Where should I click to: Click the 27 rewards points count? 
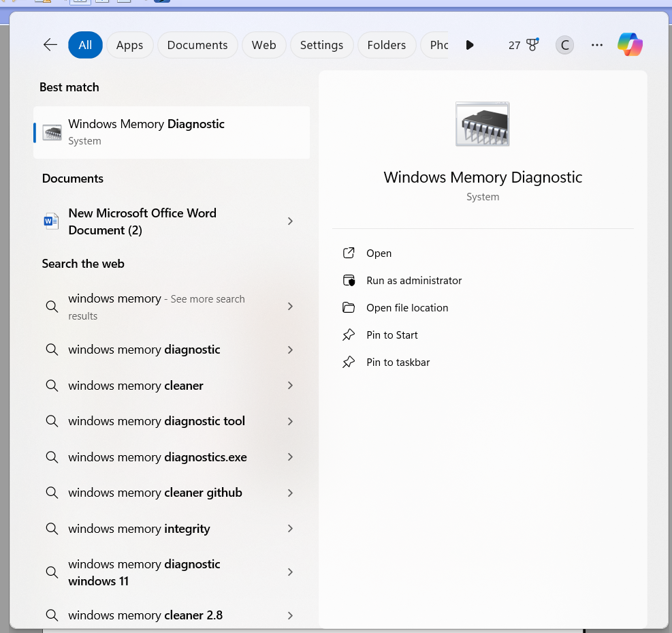point(514,45)
